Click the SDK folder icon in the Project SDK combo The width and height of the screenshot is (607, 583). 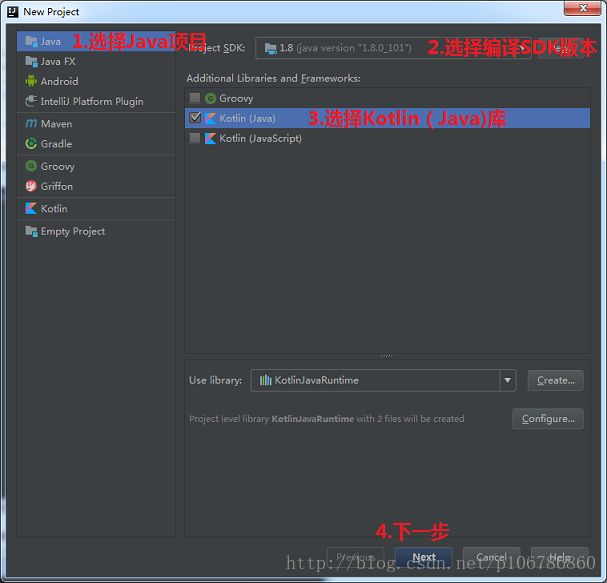tap(271, 48)
